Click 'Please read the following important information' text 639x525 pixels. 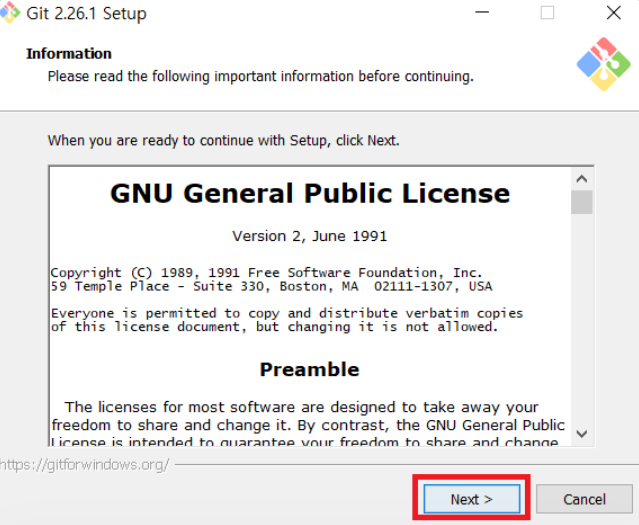pyautogui.click(x=261, y=77)
